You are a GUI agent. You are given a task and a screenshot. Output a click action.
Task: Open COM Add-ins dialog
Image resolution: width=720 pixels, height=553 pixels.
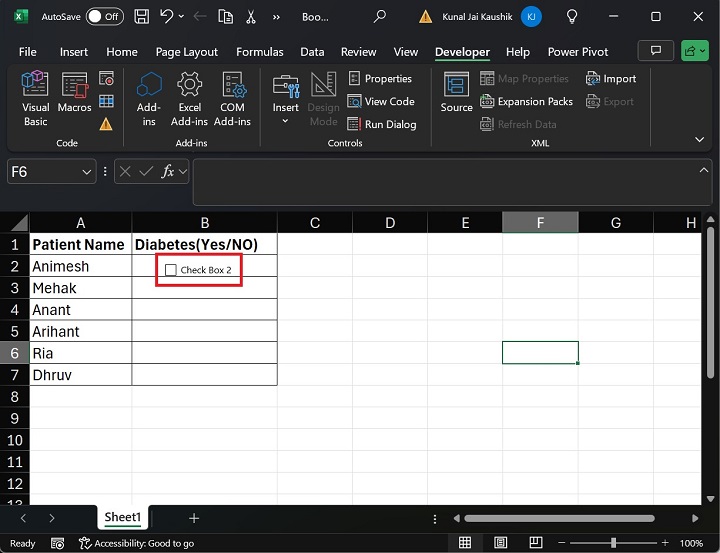(x=232, y=98)
